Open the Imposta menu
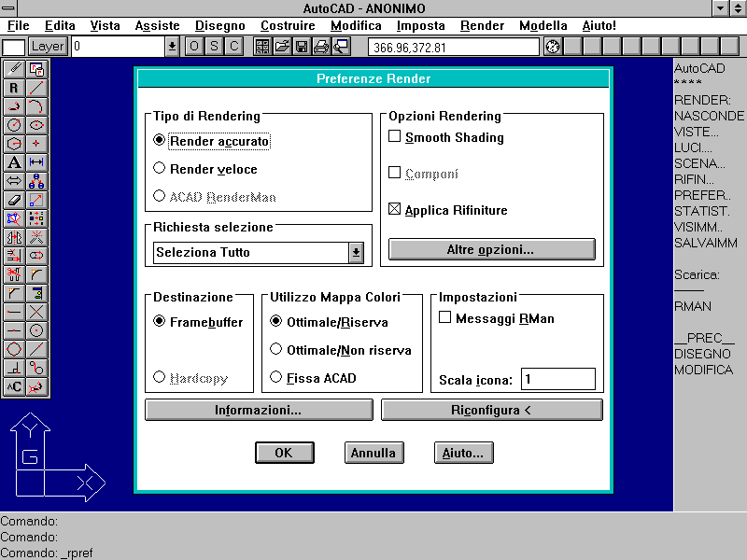 tap(421, 26)
